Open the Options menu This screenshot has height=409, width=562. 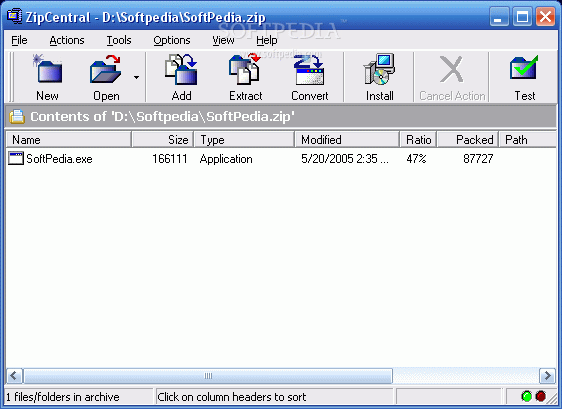[x=172, y=40]
